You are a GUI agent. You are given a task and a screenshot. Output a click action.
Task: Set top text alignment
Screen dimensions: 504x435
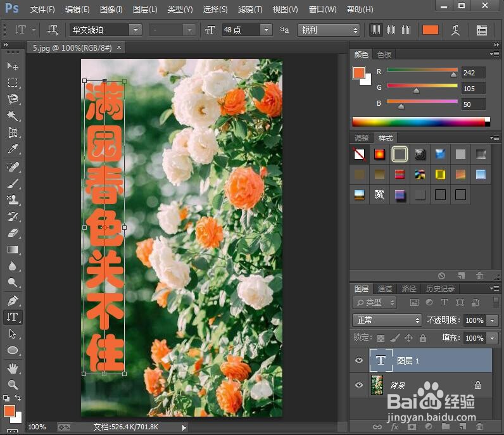coord(375,30)
